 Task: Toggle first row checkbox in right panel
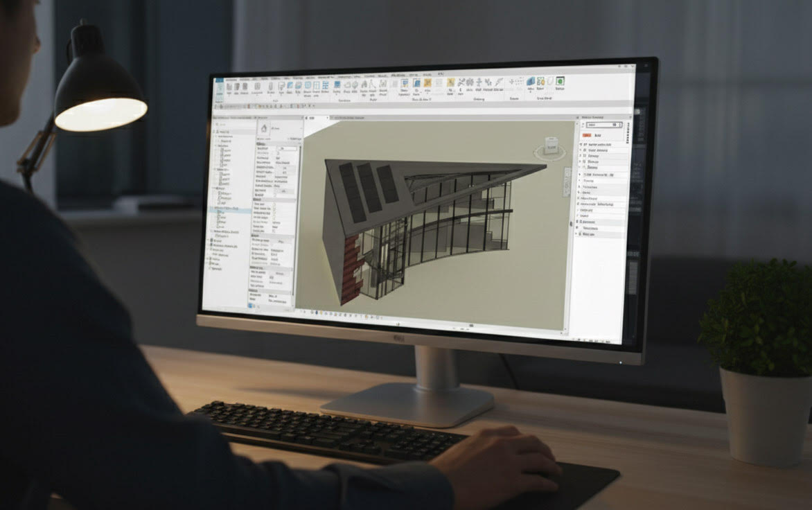pyautogui.click(x=580, y=144)
